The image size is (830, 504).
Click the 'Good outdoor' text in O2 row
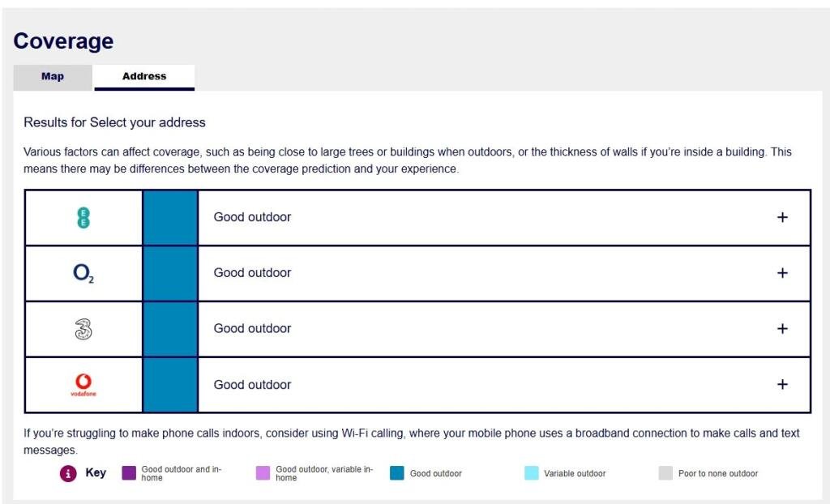(x=252, y=273)
